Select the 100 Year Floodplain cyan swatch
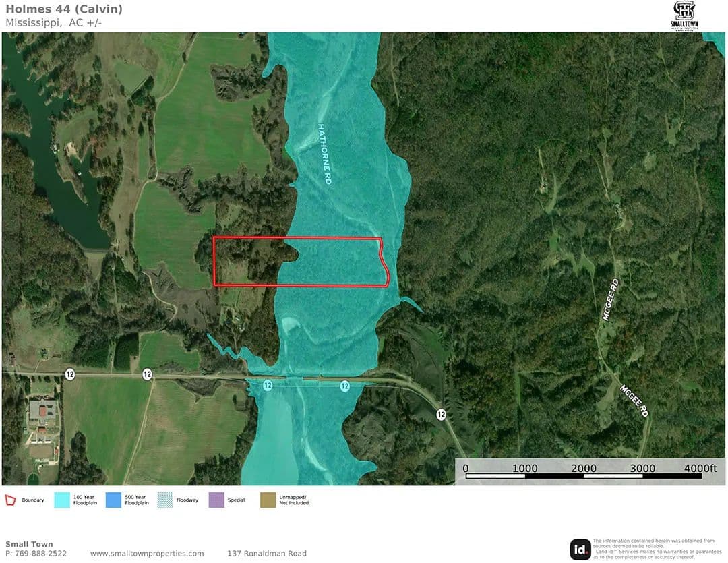This screenshot has height=563, width=728. point(62,500)
